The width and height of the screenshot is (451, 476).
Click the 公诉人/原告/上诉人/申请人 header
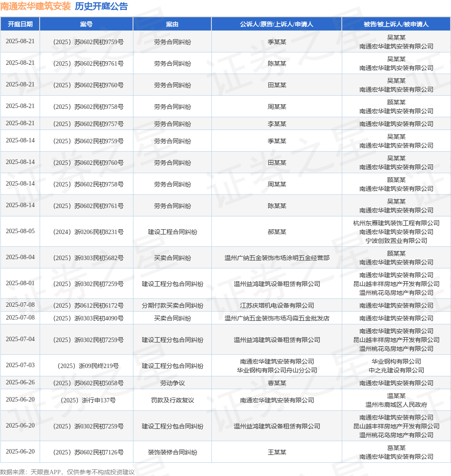[276, 24]
